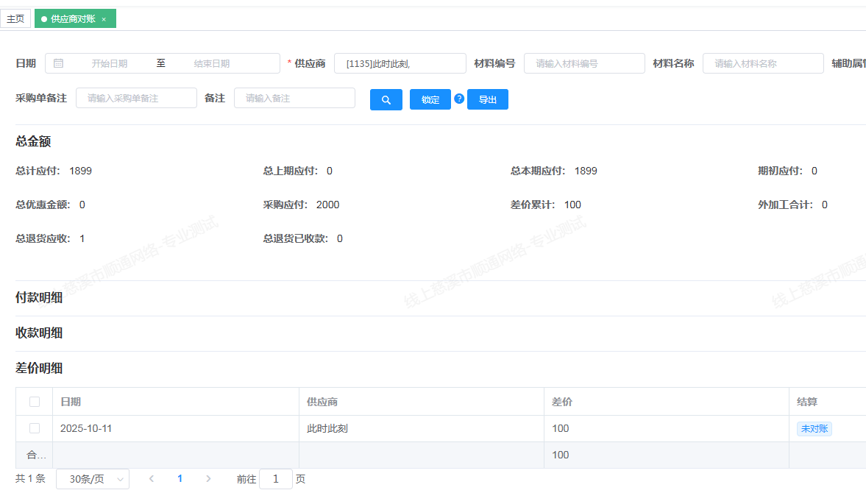Screen dimensions: 866x504
Task: Go to previous page arrow
Action: tap(152, 479)
